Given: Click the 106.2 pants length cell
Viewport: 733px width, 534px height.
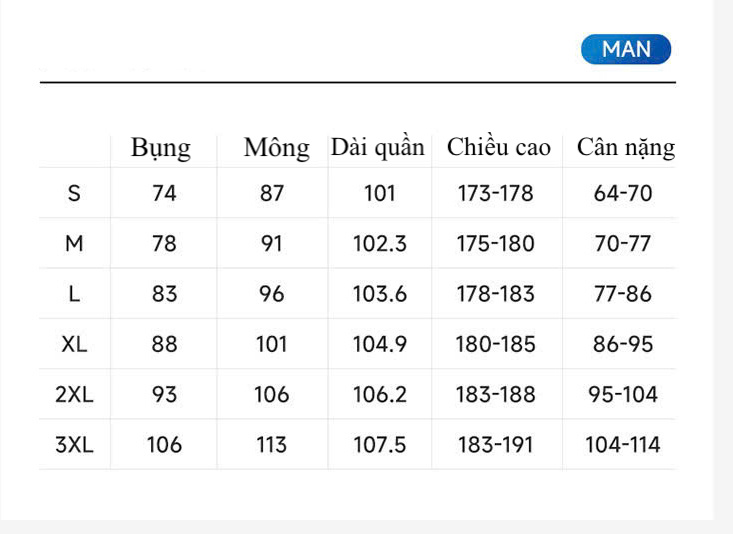Looking at the screenshot, I should (380, 395).
